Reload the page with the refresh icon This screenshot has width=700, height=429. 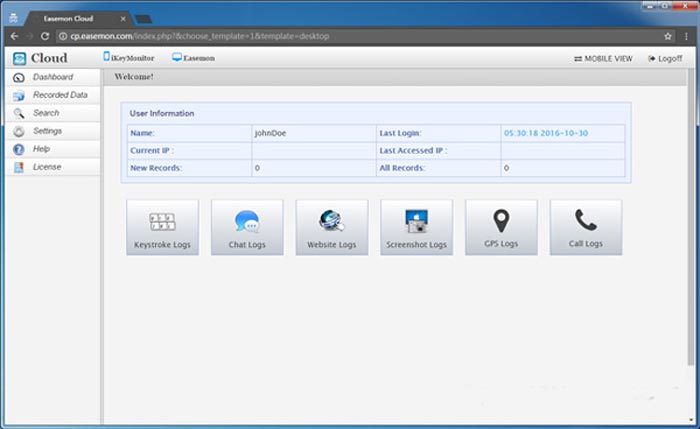click(45, 36)
